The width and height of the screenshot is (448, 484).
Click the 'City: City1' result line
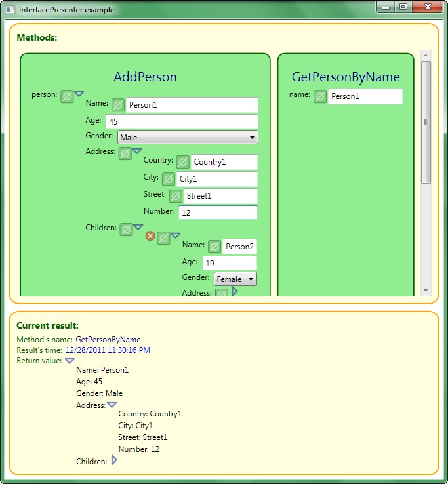pyautogui.click(x=135, y=426)
